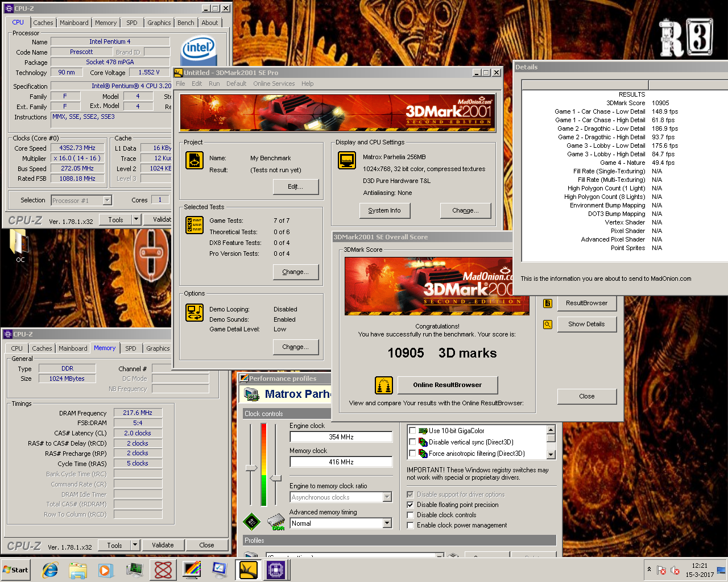This screenshot has width=728, height=582.
Task: Click the clock showing 12:21
Action: coord(700,566)
